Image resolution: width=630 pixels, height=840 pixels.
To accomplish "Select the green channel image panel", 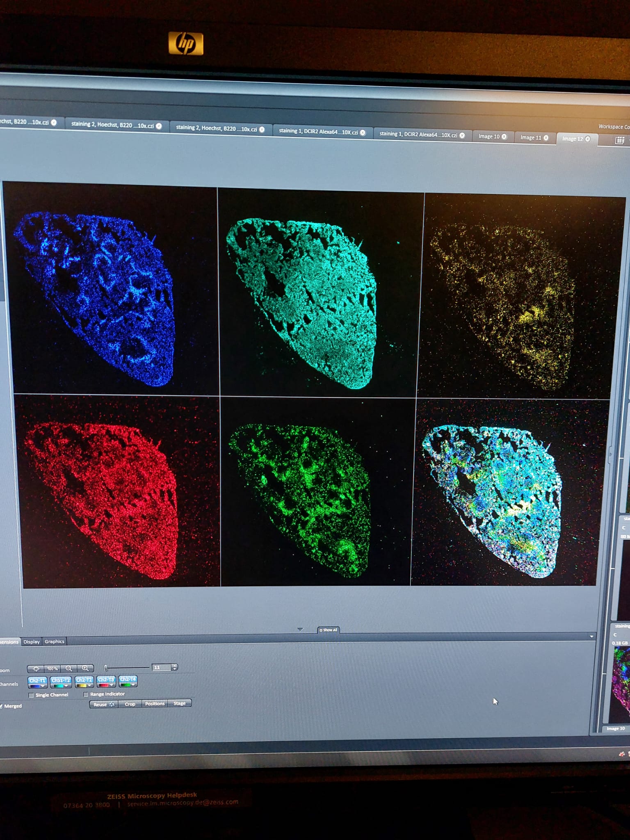I will tap(317, 491).
